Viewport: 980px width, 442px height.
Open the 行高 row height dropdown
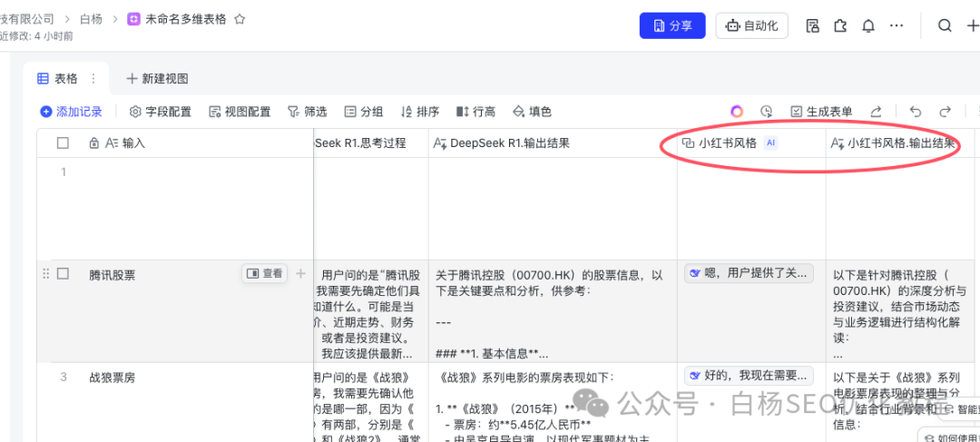point(475,112)
